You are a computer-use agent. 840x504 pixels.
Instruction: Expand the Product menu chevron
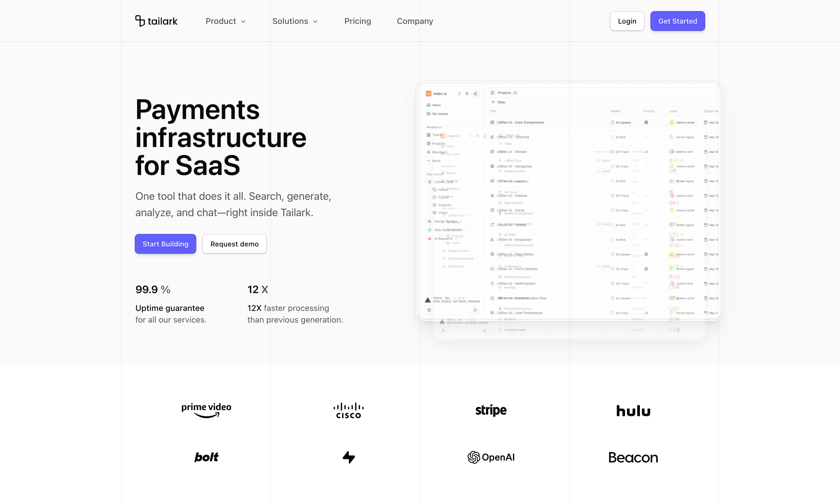(243, 21)
